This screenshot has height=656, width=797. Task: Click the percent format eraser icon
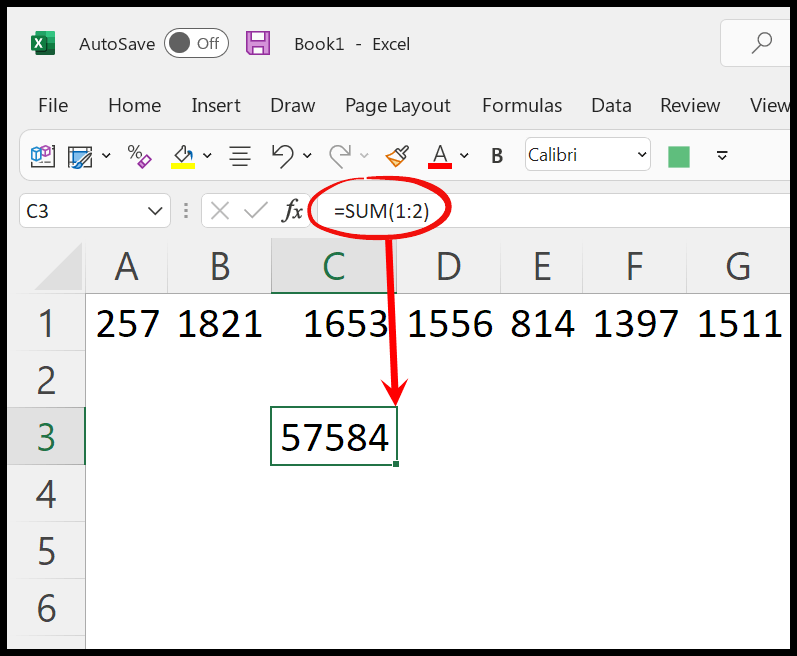click(139, 155)
